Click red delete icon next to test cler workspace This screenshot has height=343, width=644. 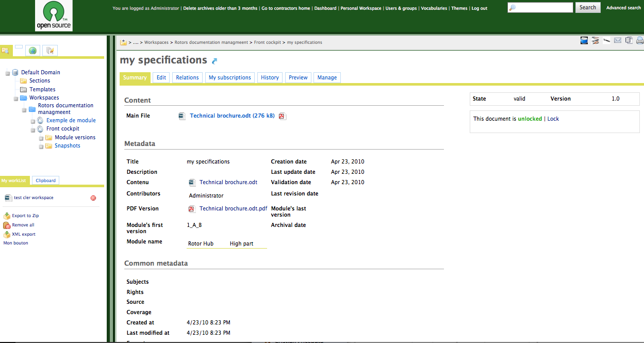[93, 198]
